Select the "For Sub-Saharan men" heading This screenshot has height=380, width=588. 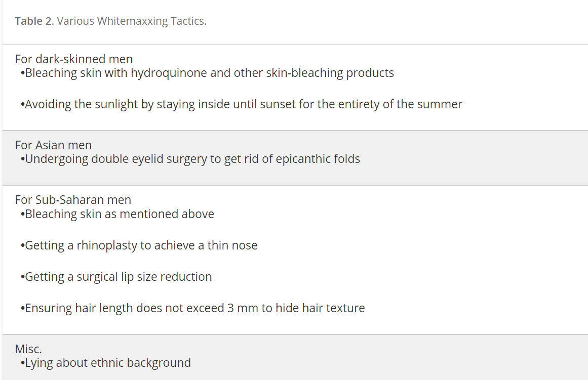click(x=73, y=200)
